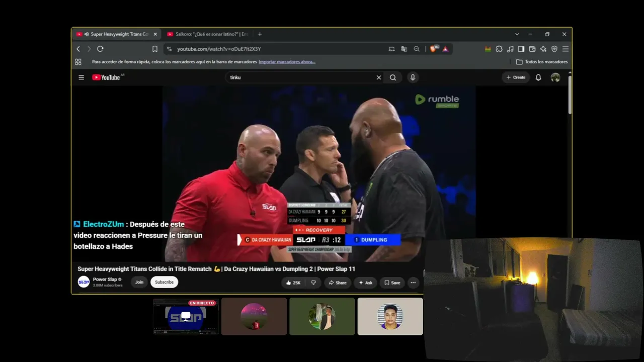This screenshot has height=362, width=644.
Task: Share the video
Action: coord(338,283)
